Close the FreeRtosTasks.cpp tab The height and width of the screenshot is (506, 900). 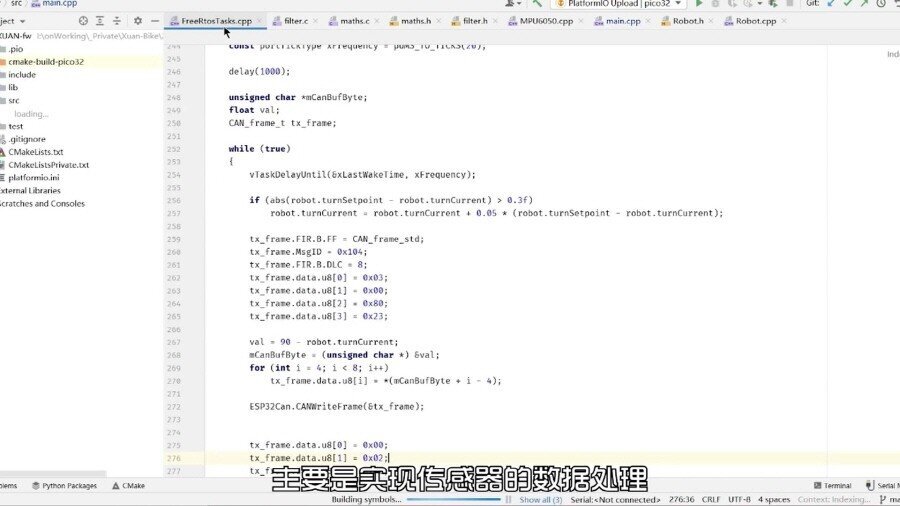[x=260, y=21]
